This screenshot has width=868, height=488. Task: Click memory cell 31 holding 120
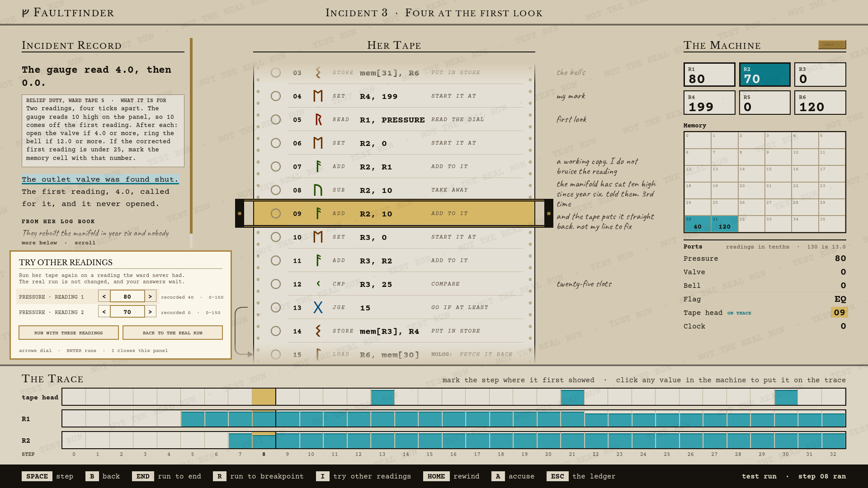point(724,224)
